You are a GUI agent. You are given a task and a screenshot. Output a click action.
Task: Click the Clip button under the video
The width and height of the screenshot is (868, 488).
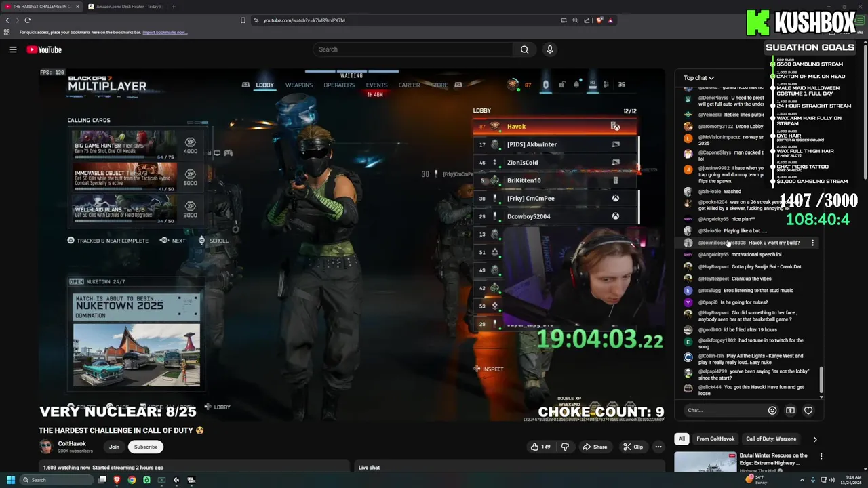633,447
